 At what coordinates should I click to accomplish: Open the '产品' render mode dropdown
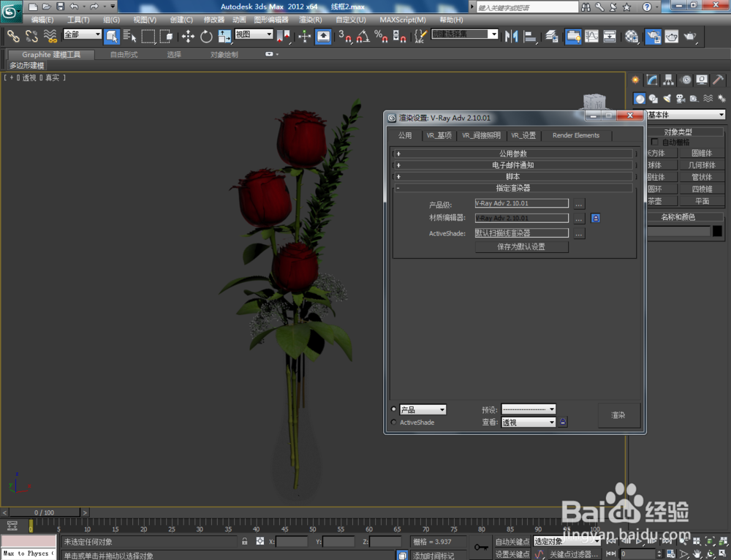(x=423, y=409)
